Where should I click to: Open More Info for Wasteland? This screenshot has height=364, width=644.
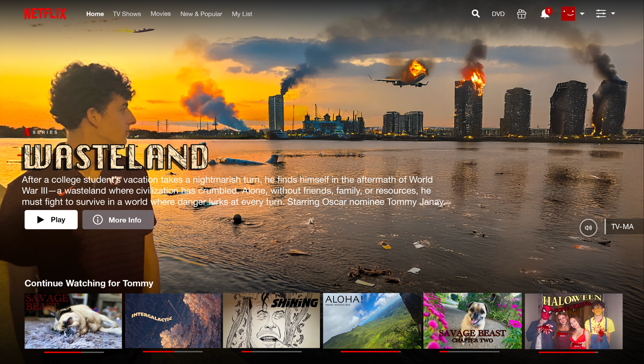click(118, 220)
